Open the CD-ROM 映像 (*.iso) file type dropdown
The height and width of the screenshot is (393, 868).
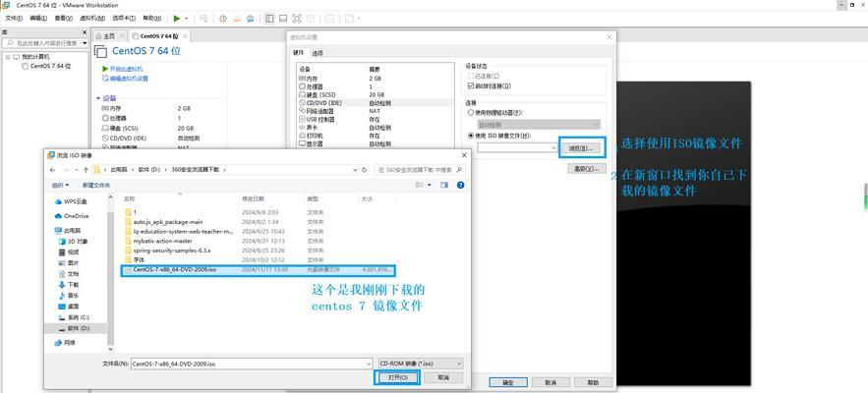[458, 364]
